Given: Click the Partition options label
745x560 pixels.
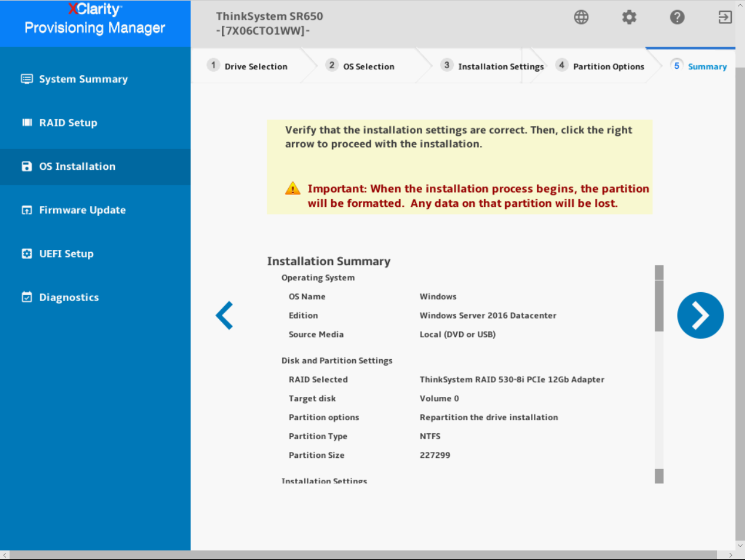Looking at the screenshot, I should pos(324,418).
